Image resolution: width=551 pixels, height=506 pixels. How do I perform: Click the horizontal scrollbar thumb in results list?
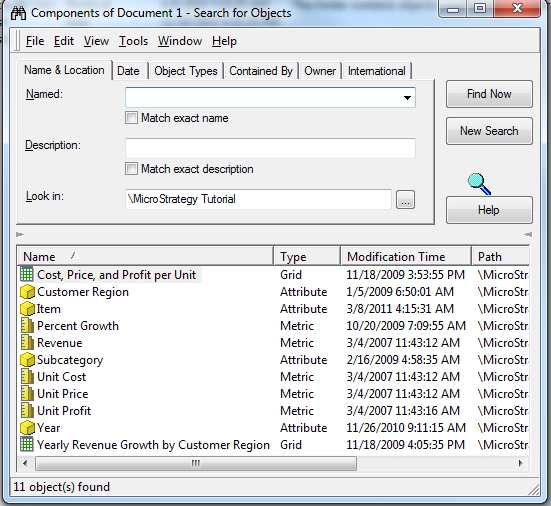click(x=196, y=463)
